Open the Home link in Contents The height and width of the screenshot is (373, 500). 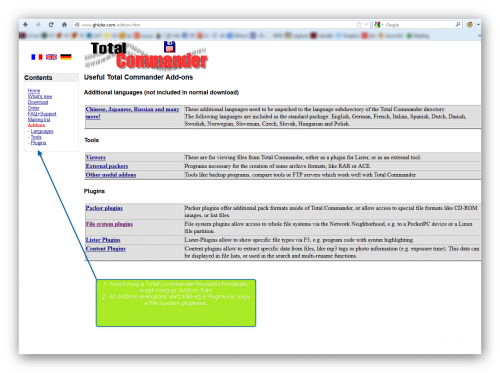(34, 91)
